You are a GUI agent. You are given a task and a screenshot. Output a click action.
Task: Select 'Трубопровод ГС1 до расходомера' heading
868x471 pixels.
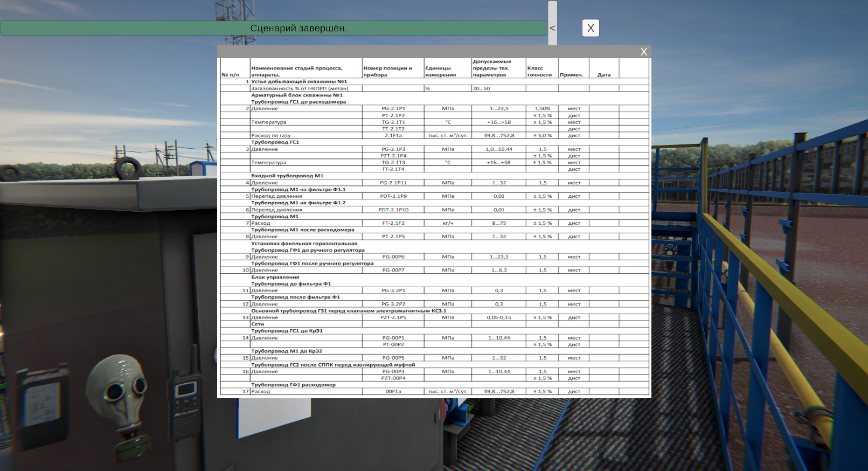[x=298, y=102]
